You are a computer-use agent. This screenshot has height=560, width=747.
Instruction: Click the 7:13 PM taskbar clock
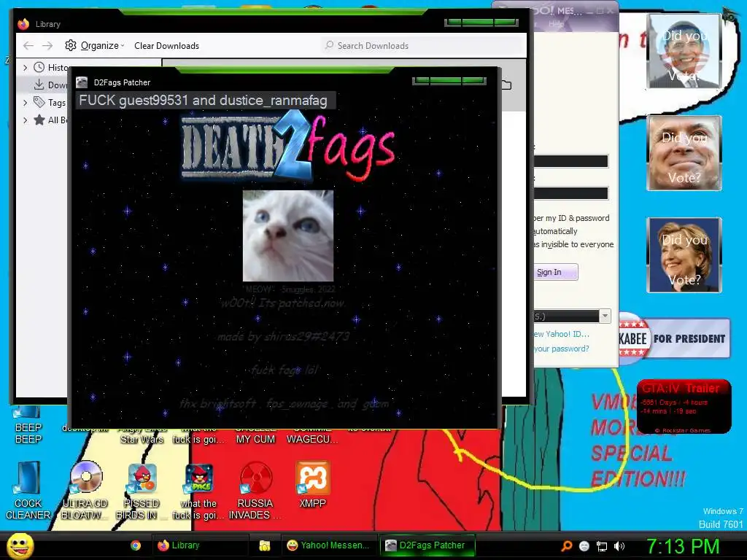682,546
